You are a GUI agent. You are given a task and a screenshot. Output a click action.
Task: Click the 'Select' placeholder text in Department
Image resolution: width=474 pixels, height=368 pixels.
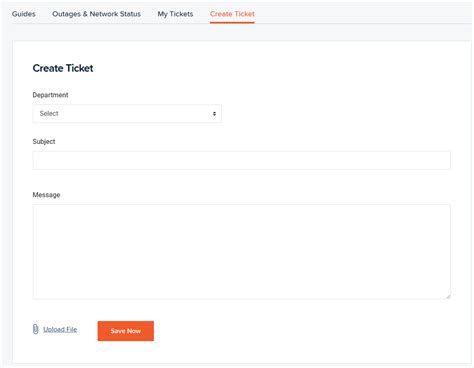point(49,113)
